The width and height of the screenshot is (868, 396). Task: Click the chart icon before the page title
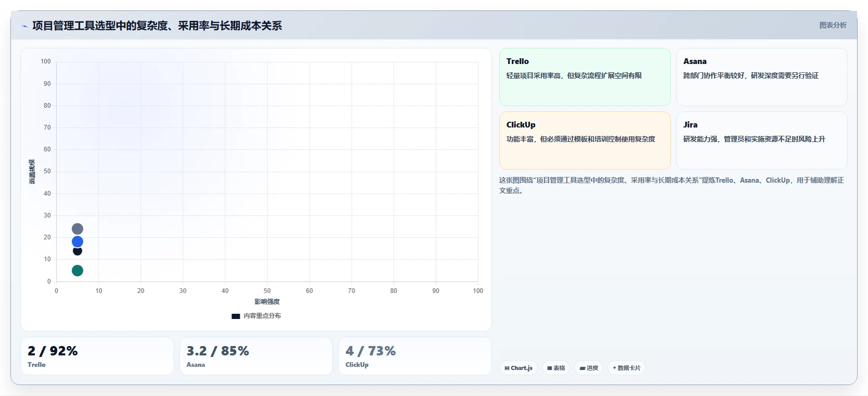pyautogui.click(x=24, y=26)
